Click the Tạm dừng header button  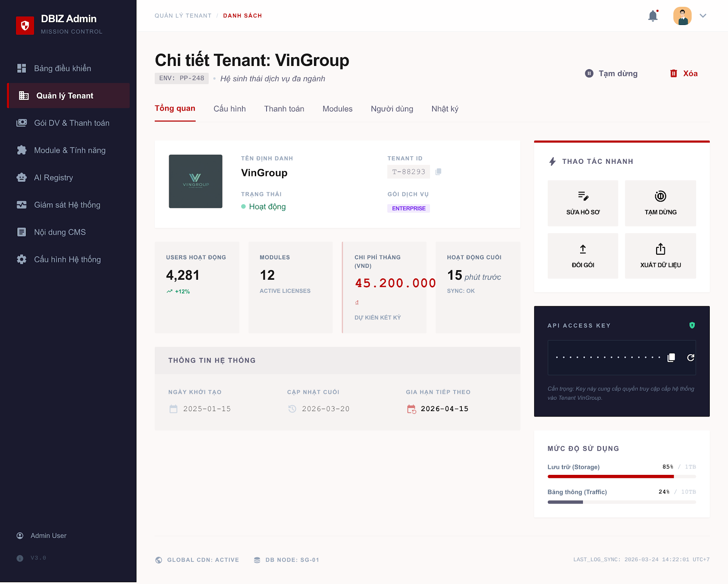click(611, 73)
